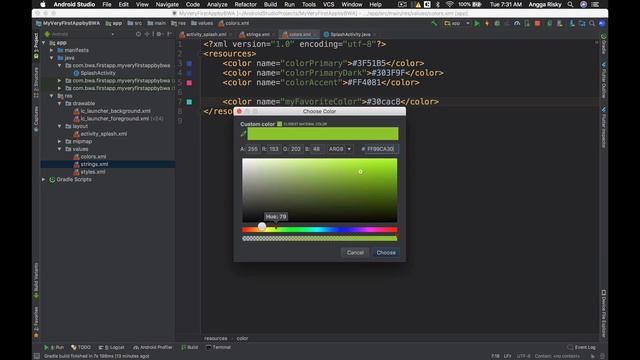Click the teal myFavoriteColor gutter swatch
This screenshot has width=640, height=360.
coord(189,102)
